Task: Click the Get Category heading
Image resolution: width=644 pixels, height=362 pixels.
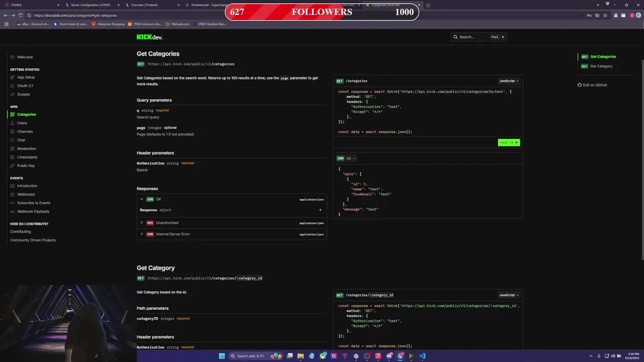Action: coord(156,268)
